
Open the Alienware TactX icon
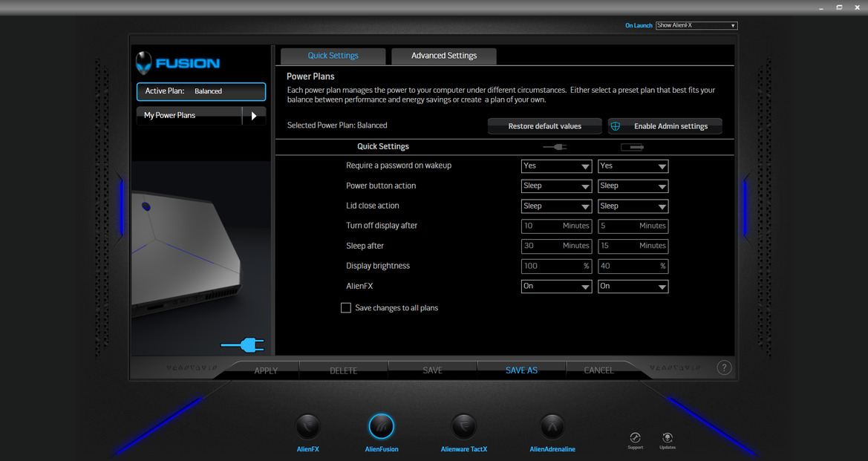point(464,427)
